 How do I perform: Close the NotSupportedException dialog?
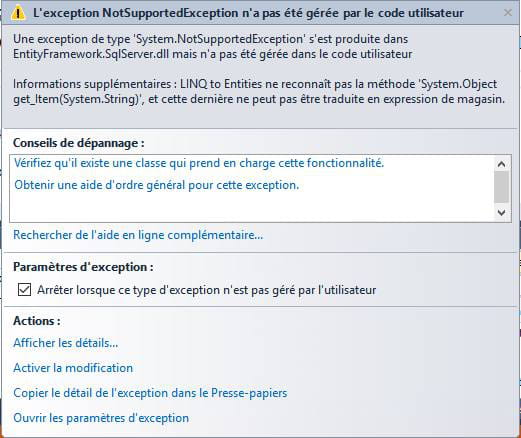click(x=508, y=13)
